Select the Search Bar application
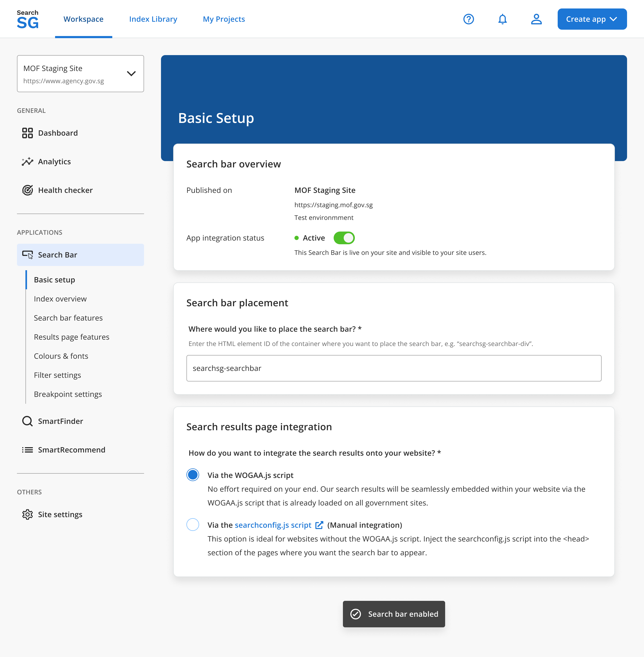644x657 pixels. click(x=57, y=255)
